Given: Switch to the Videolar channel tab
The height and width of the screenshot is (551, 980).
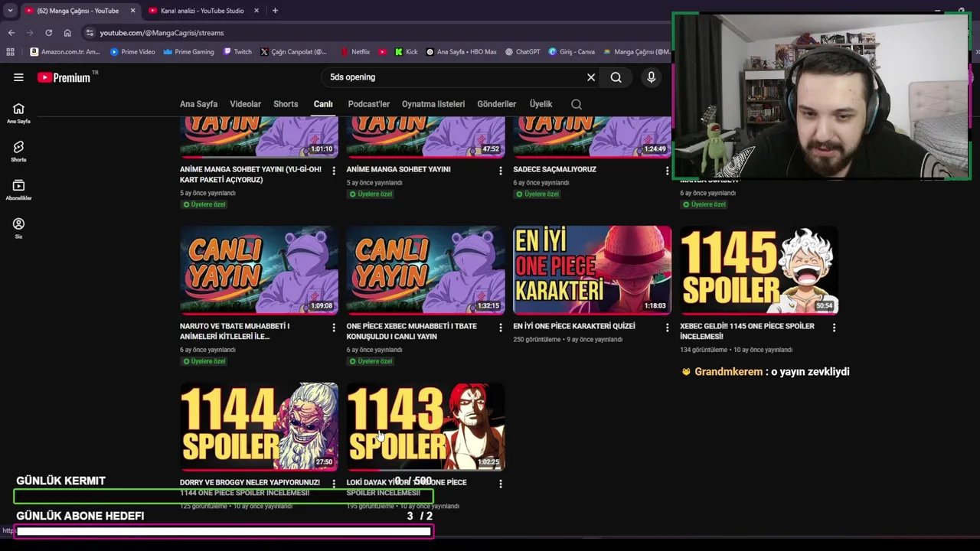Looking at the screenshot, I should pos(245,104).
